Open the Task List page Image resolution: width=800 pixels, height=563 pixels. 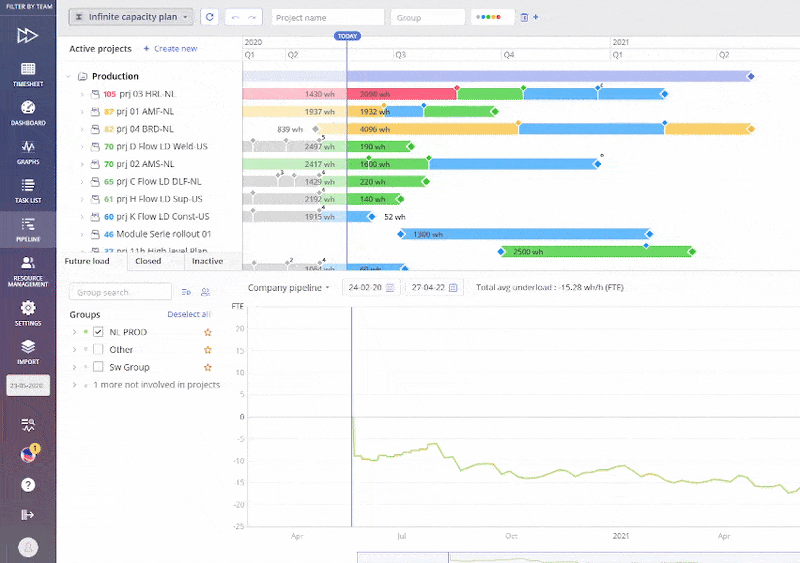pos(27,190)
